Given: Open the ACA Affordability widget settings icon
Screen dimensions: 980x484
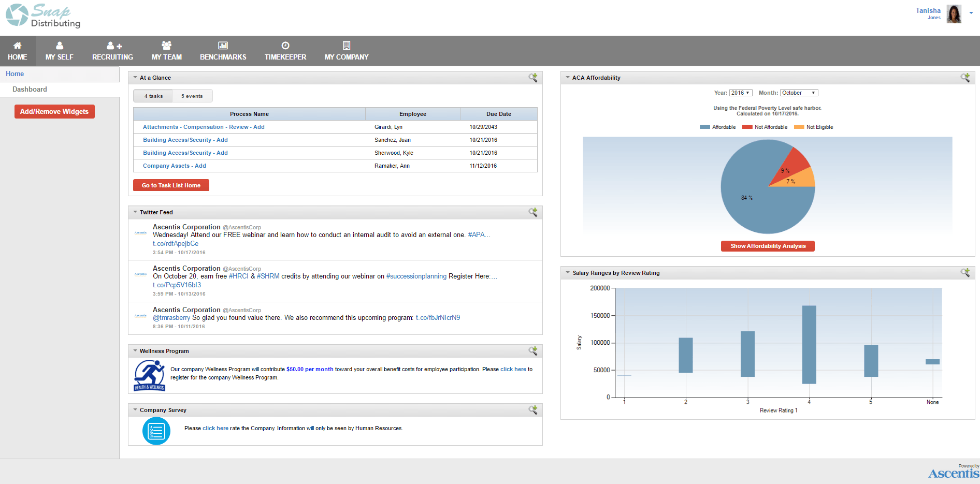Looking at the screenshot, I should tap(965, 78).
